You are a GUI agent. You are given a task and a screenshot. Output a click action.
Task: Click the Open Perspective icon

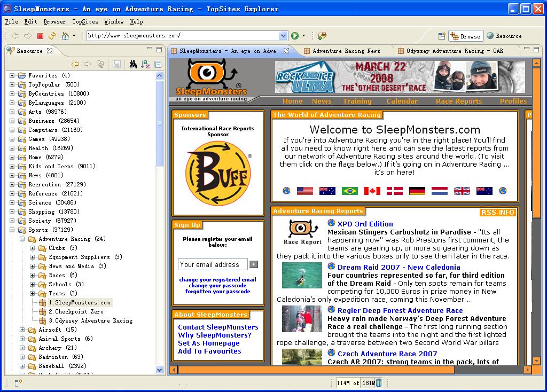pos(442,36)
